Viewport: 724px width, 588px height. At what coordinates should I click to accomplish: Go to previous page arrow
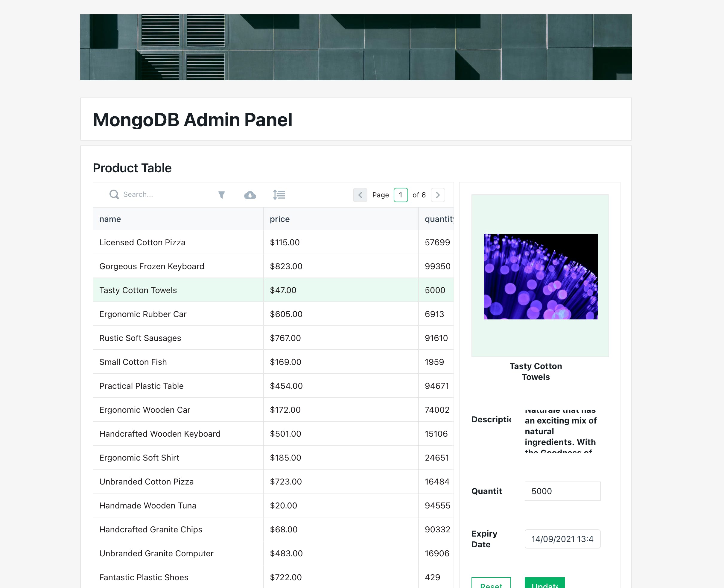tap(360, 195)
